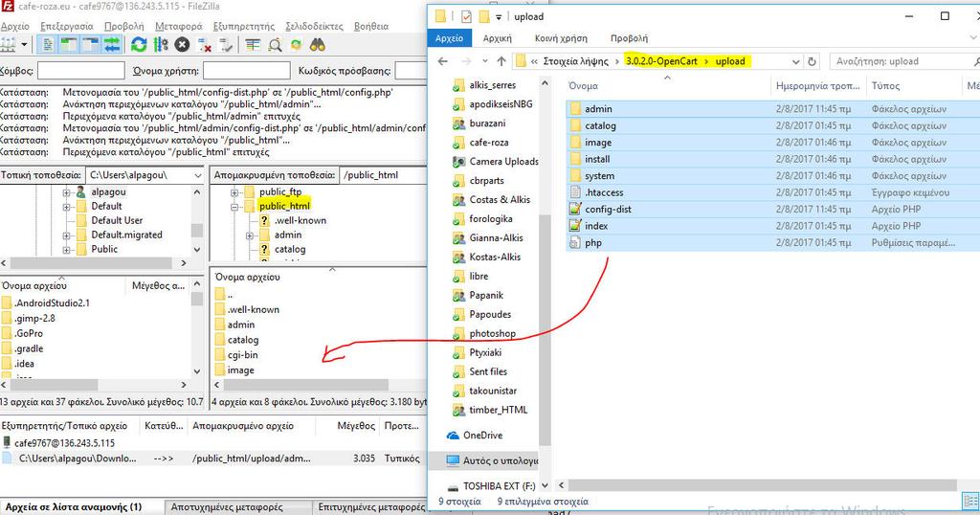Image resolution: width=980 pixels, height=515 pixels.
Task: Click the disconnect from server icon
Action: coord(204,44)
